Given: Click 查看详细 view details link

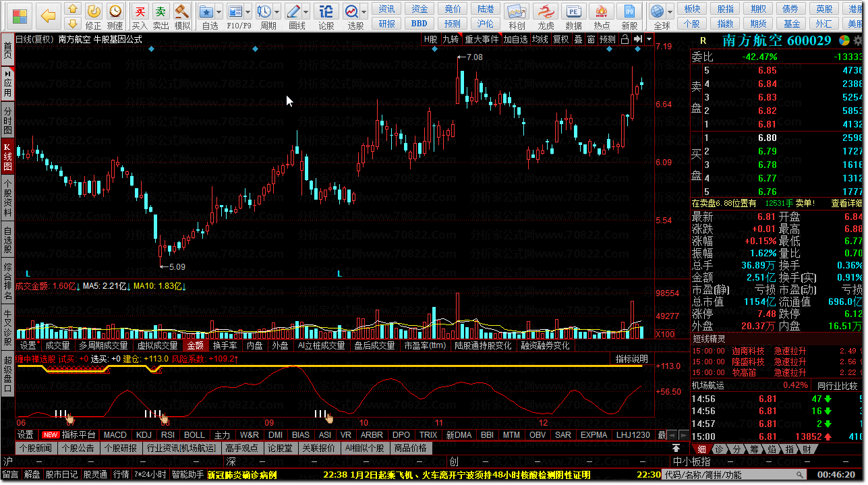Looking at the screenshot, I should click(846, 203).
